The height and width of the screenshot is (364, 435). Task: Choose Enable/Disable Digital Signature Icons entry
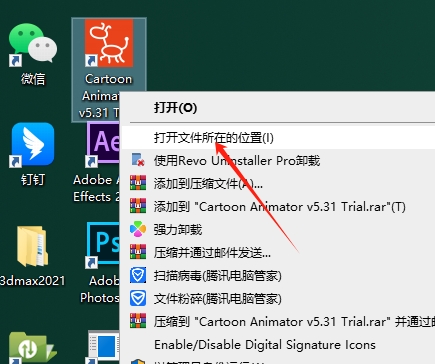point(277,344)
